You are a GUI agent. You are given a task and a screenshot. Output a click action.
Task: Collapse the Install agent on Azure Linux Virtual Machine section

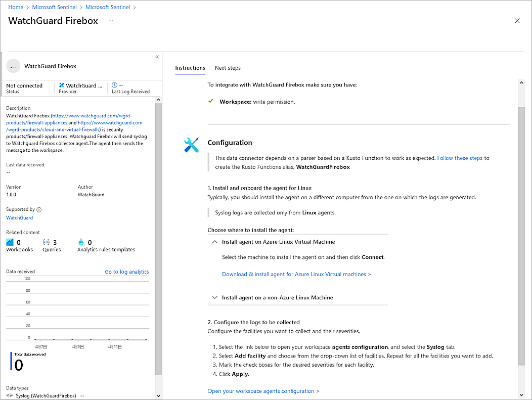point(214,242)
